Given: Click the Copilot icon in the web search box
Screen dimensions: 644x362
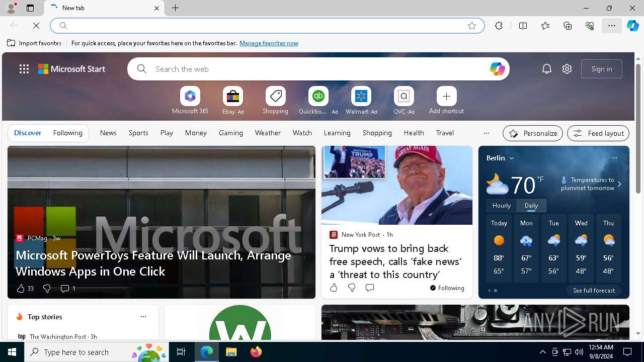Looking at the screenshot, I should 497,69.
